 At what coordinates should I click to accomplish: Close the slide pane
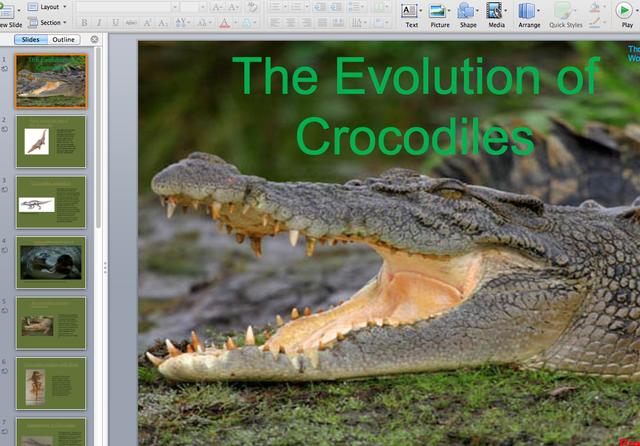click(x=94, y=40)
